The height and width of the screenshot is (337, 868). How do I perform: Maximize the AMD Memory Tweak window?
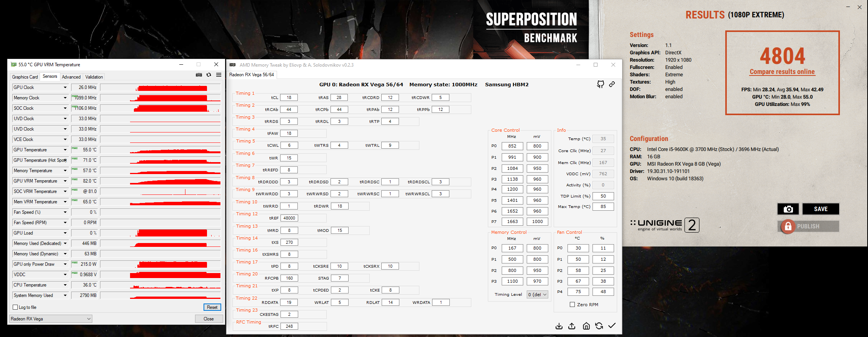(x=596, y=65)
